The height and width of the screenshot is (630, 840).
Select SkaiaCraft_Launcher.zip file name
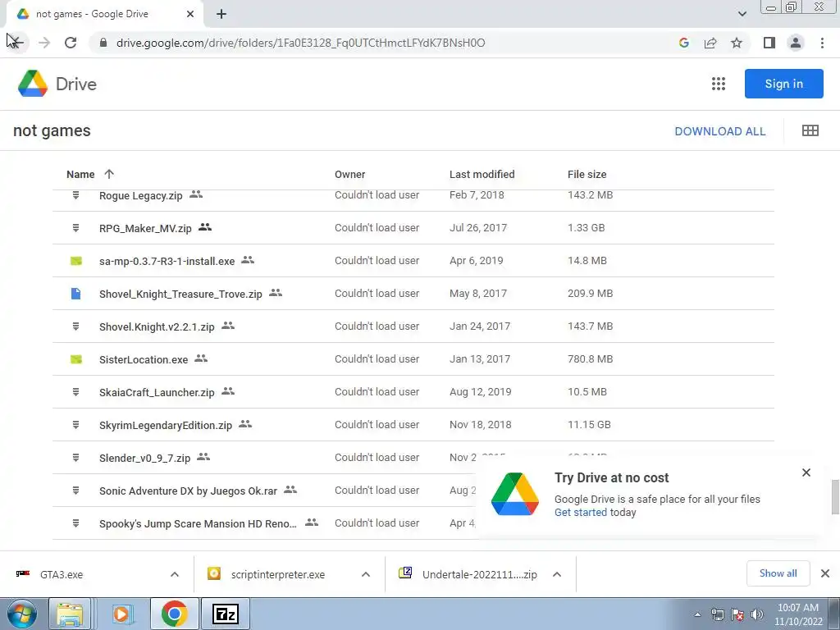pyautogui.click(x=157, y=392)
